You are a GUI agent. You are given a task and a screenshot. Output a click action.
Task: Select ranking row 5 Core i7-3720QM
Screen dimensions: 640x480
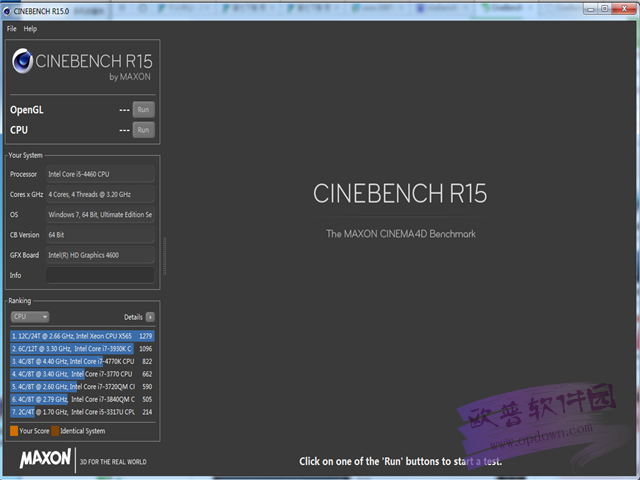click(x=82, y=387)
